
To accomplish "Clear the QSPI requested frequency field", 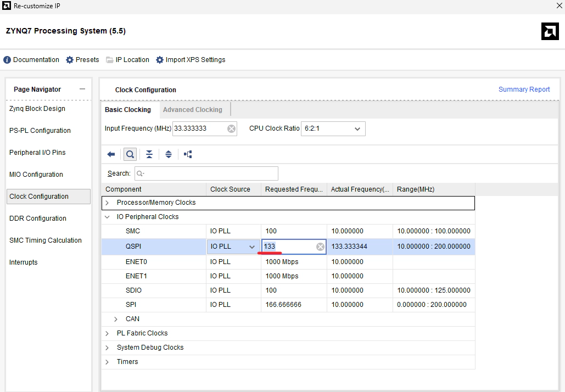I will 320,247.
